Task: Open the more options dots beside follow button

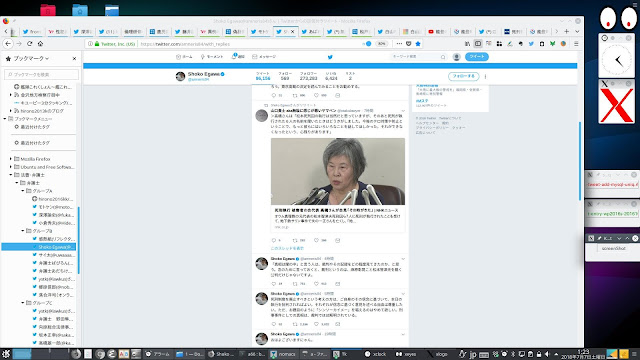Action: pos(485,76)
